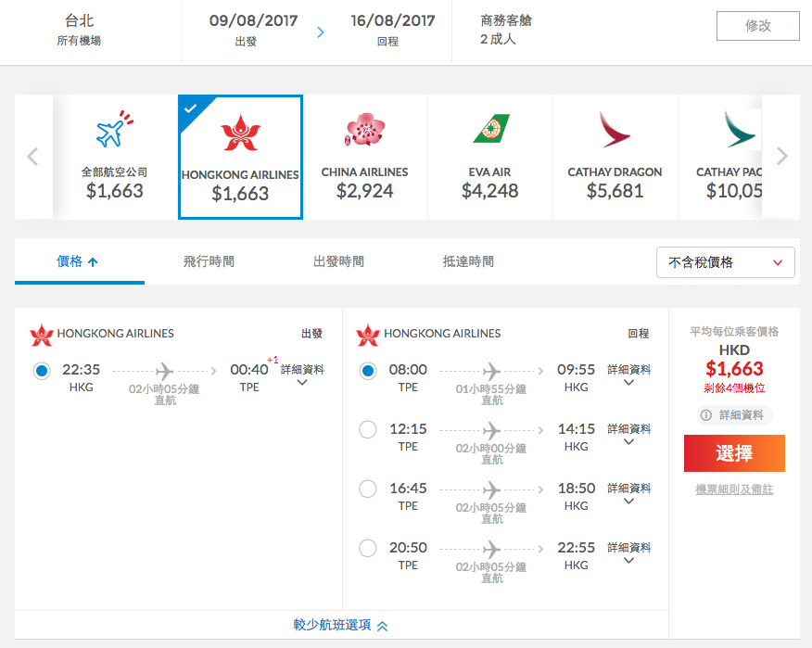This screenshot has height=648, width=812.
Task: Click the 02小時00分鐘 flight duration
Action: point(491,449)
